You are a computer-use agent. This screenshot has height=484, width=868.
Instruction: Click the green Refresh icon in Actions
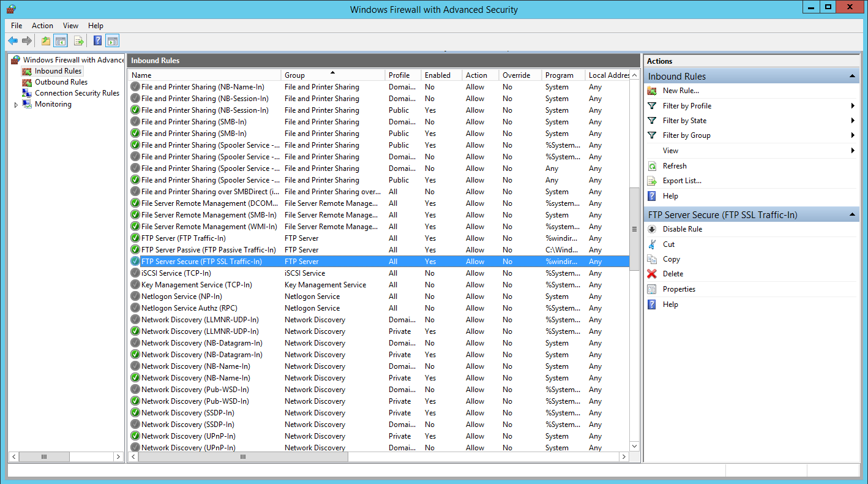click(652, 166)
